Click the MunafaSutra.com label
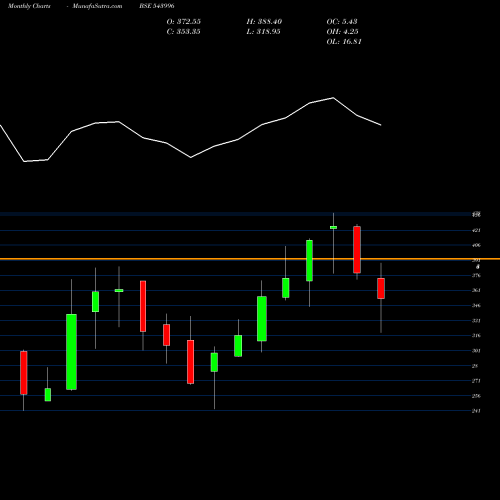This screenshot has width=500, height=500. click(97, 6)
